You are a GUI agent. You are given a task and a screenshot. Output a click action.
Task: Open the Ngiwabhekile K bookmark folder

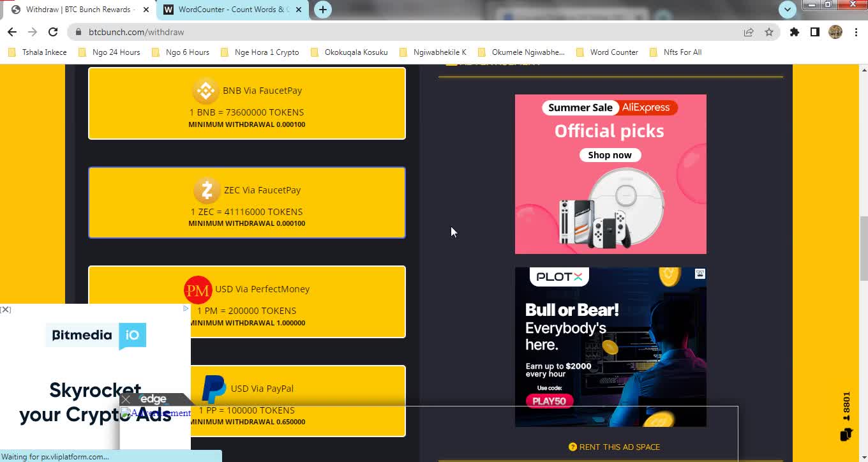coord(433,52)
